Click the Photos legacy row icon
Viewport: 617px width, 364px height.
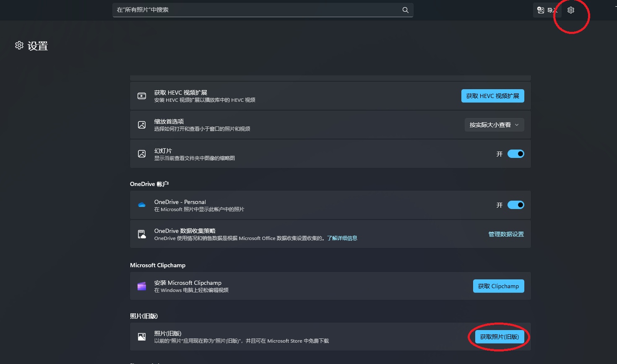pyautogui.click(x=142, y=337)
